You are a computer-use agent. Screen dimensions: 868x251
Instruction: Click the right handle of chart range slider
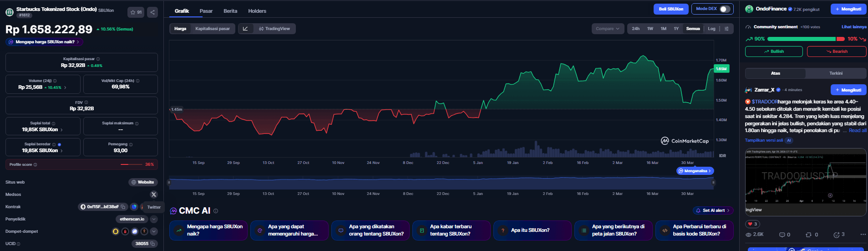tap(713, 182)
